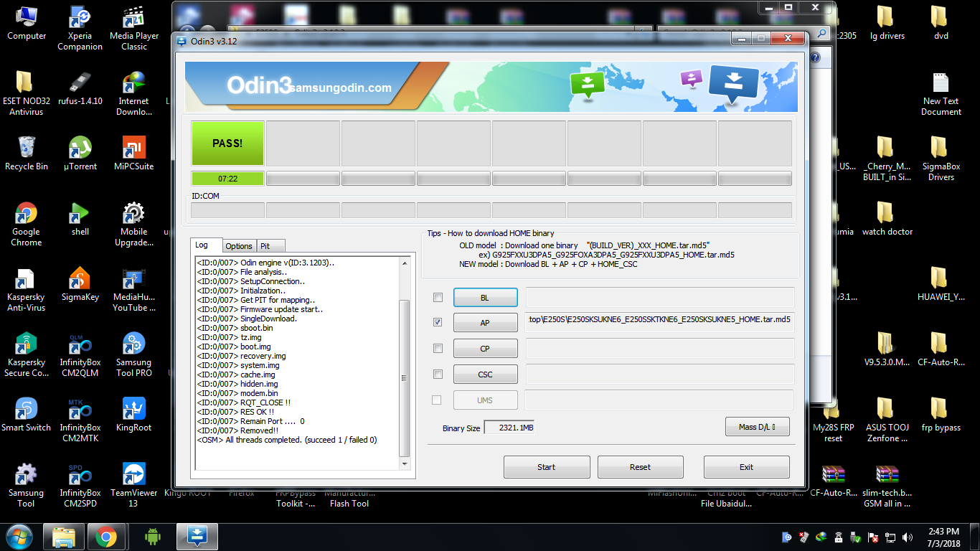This screenshot has height=551, width=980.
Task: Select the InfinityBox CM2SPD icon
Action: coord(80,486)
